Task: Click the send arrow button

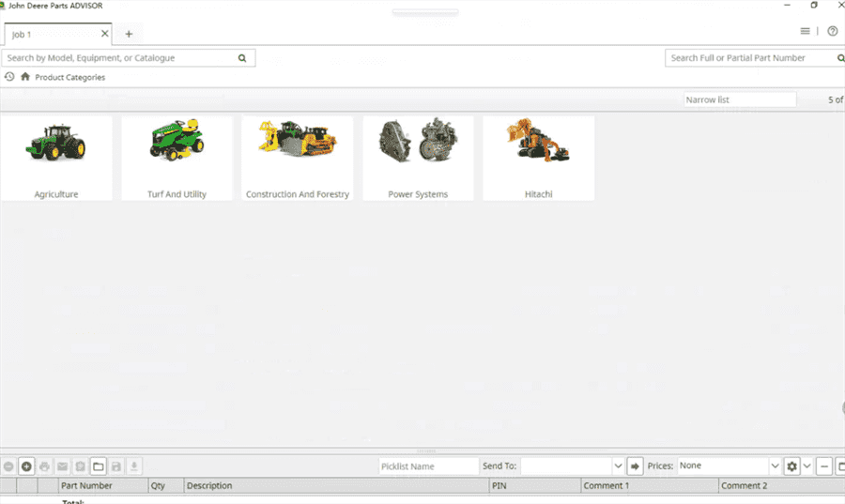Action: click(636, 466)
